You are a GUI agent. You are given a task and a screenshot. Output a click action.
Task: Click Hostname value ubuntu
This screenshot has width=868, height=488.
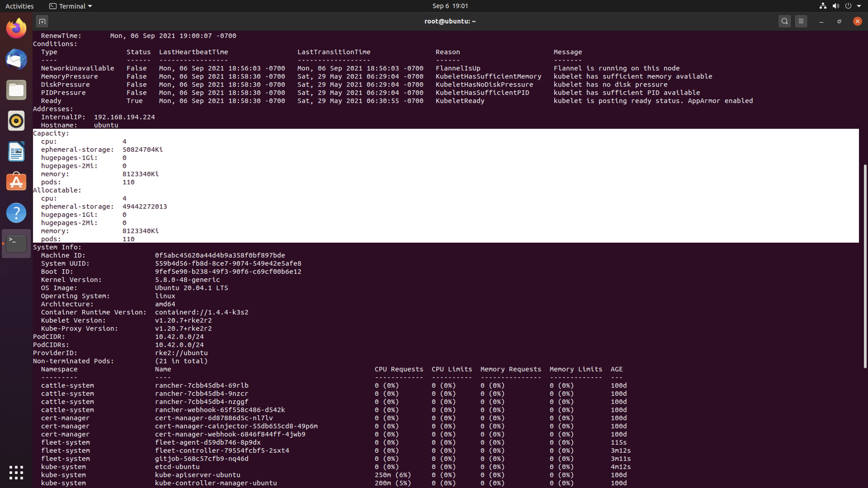coord(106,125)
